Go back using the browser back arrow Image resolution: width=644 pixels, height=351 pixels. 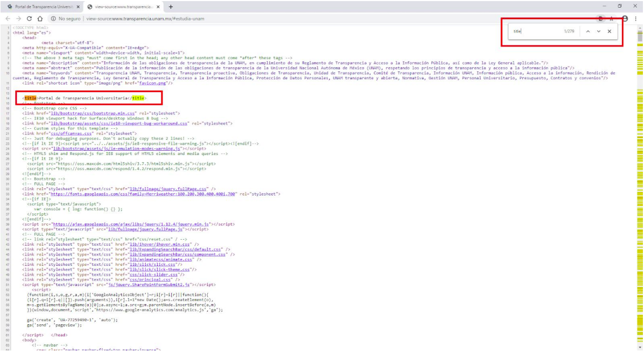coord(8,19)
